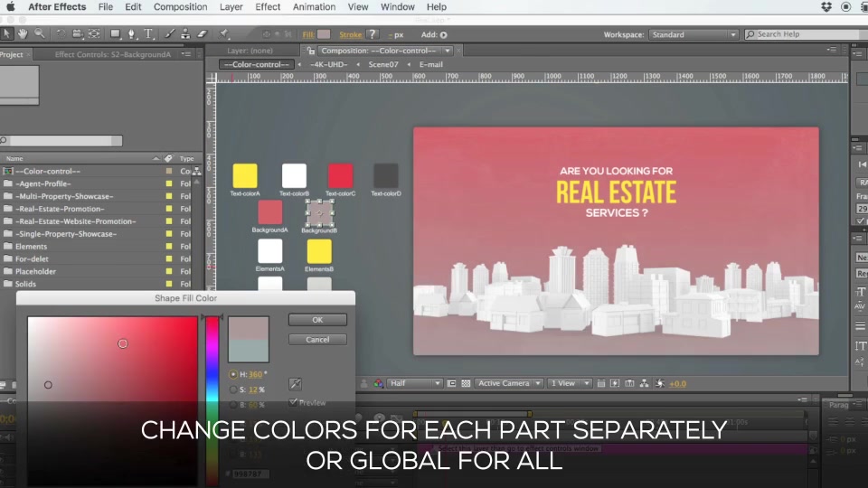Select the Selection arrow tool
868x488 pixels.
6,33
